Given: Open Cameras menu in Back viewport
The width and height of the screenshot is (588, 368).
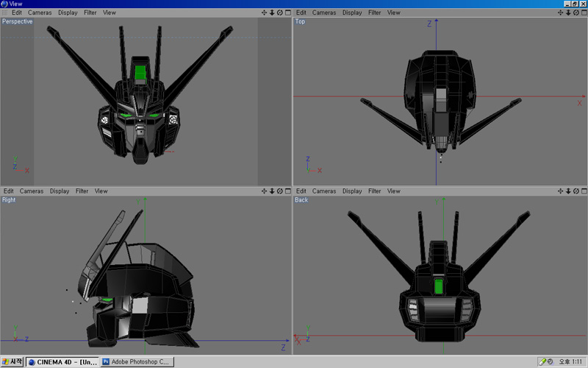Looking at the screenshot, I should point(324,191).
